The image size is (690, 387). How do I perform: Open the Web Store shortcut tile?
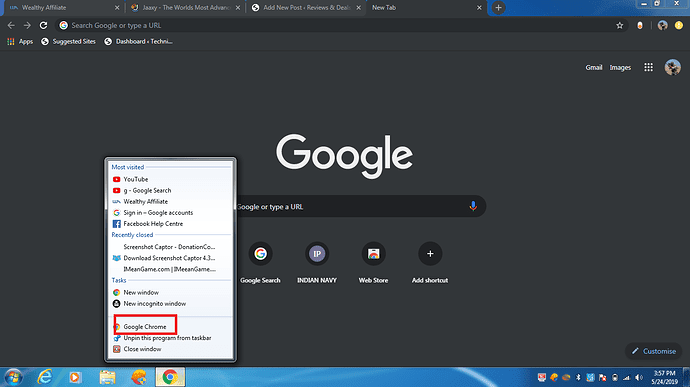coord(373,263)
